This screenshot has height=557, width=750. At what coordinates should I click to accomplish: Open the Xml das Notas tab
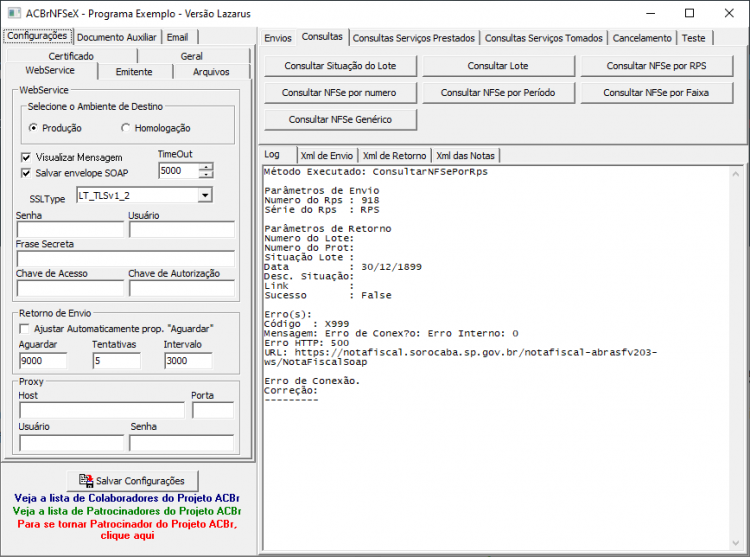coord(465,156)
